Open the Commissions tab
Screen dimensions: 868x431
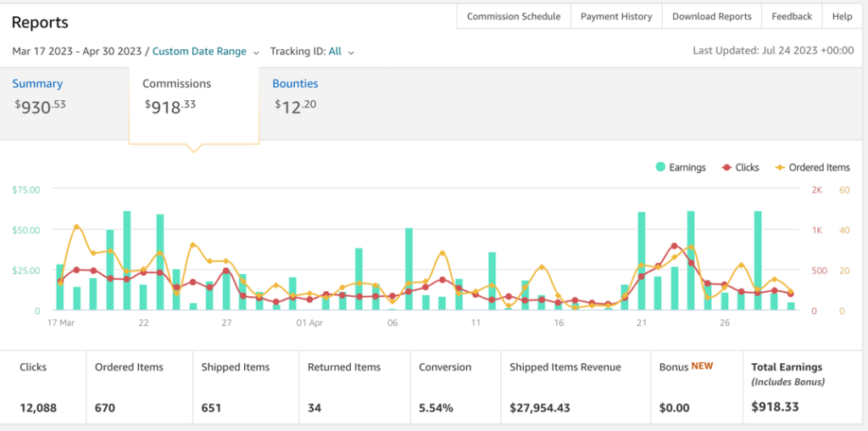(176, 84)
